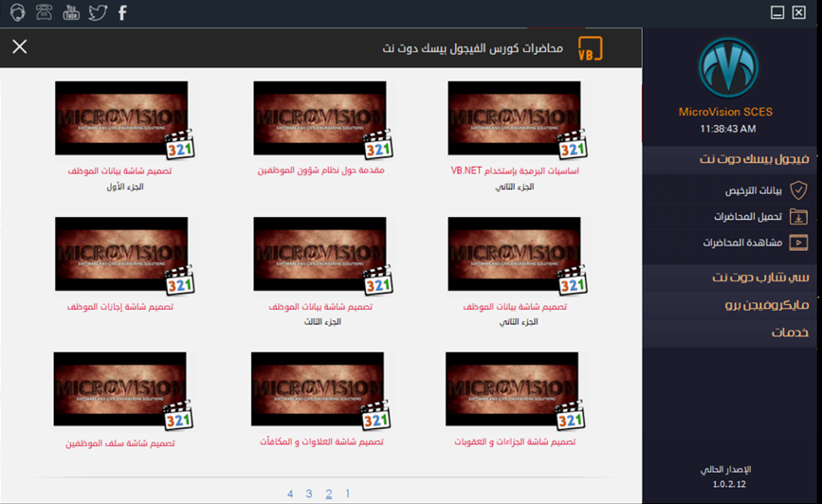Open thumbnail for تصميم شاشة سلف الموظفين
This screenshot has height=504, width=822.
tap(119, 388)
